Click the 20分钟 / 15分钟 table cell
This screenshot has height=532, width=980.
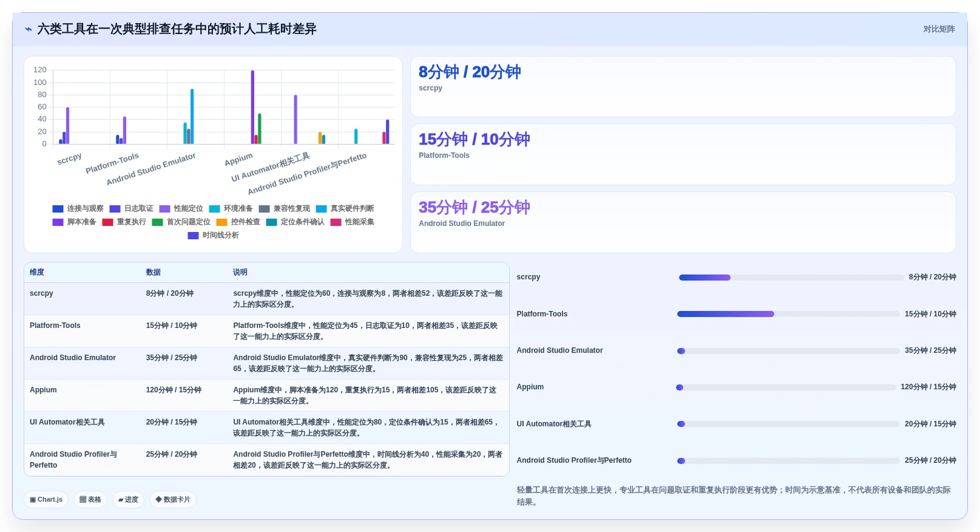[172, 422]
